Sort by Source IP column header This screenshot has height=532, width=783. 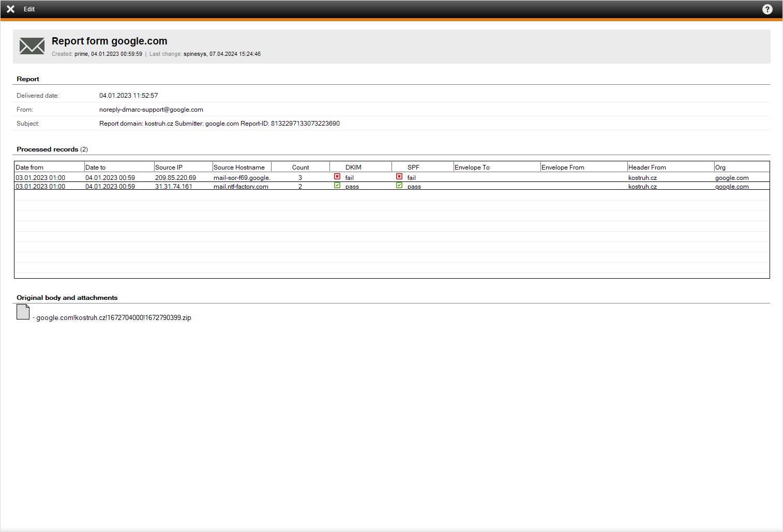pyautogui.click(x=183, y=167)
